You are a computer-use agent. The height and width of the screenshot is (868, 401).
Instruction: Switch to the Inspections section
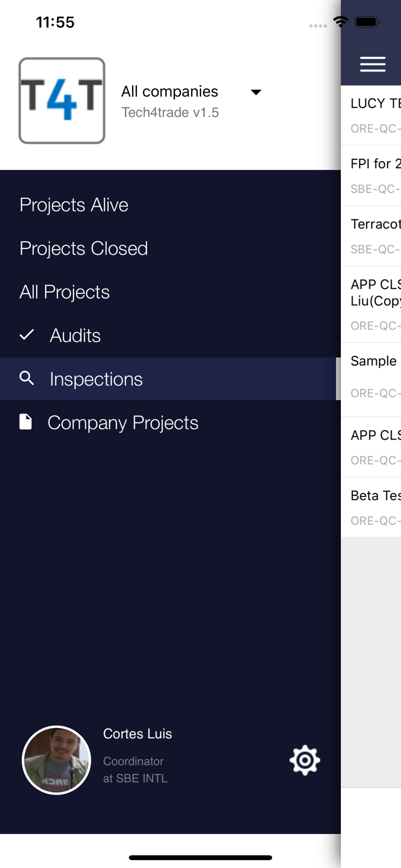96,378
